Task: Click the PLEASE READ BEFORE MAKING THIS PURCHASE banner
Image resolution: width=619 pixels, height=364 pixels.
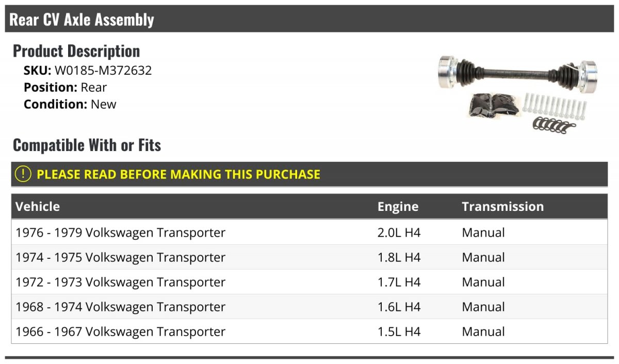Action: coord(309,174)
